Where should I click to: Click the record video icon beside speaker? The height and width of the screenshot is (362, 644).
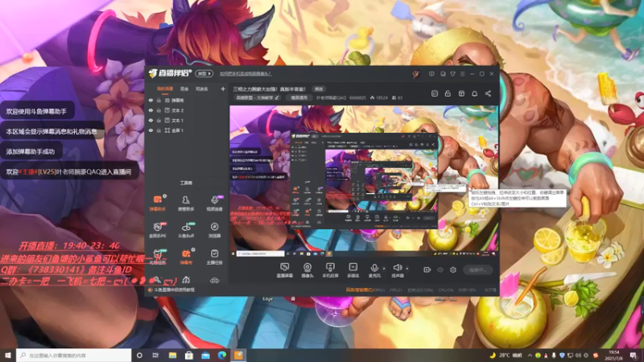point(427,269)
